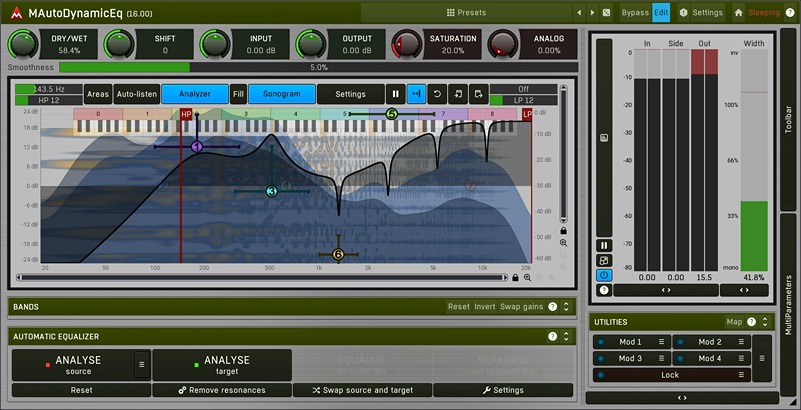
Task: Open Mod 4 menu icon
Action: click(741, 358)
